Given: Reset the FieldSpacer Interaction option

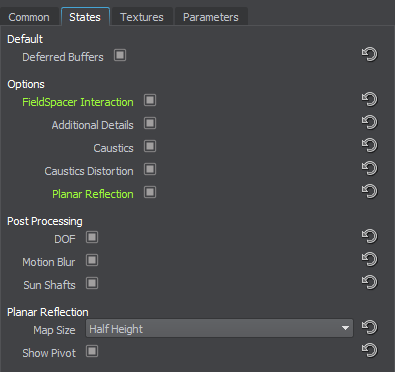Looking at the screenshot, I should tap(369, 99).
